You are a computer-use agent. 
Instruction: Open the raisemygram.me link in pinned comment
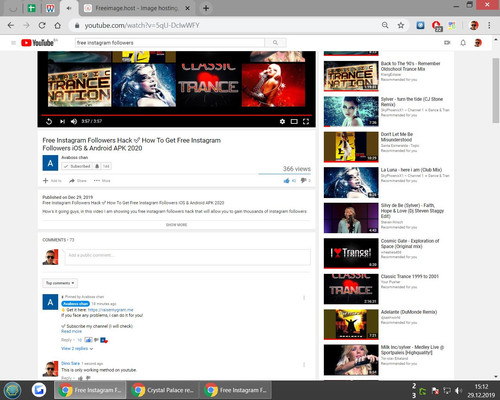point(110,310)
